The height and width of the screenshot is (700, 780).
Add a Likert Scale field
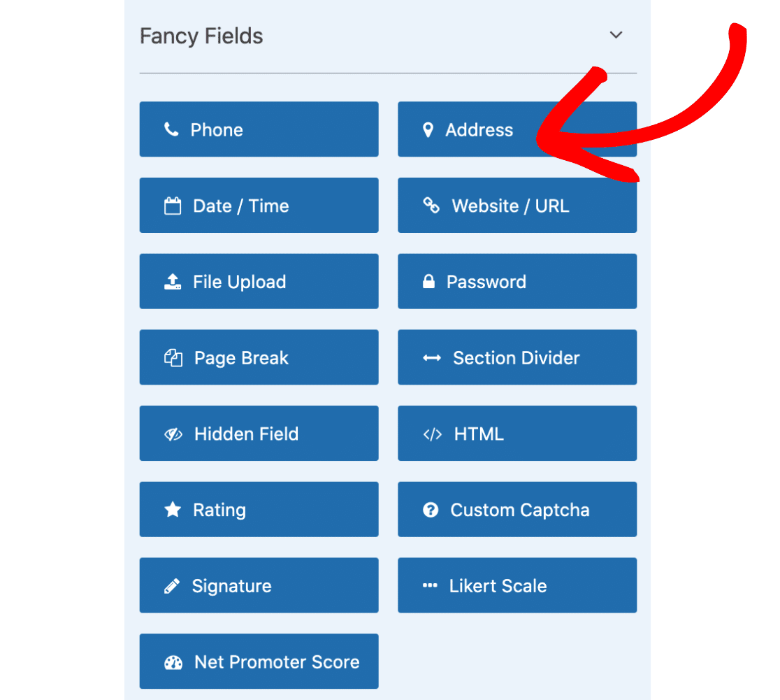click(517, 585)
